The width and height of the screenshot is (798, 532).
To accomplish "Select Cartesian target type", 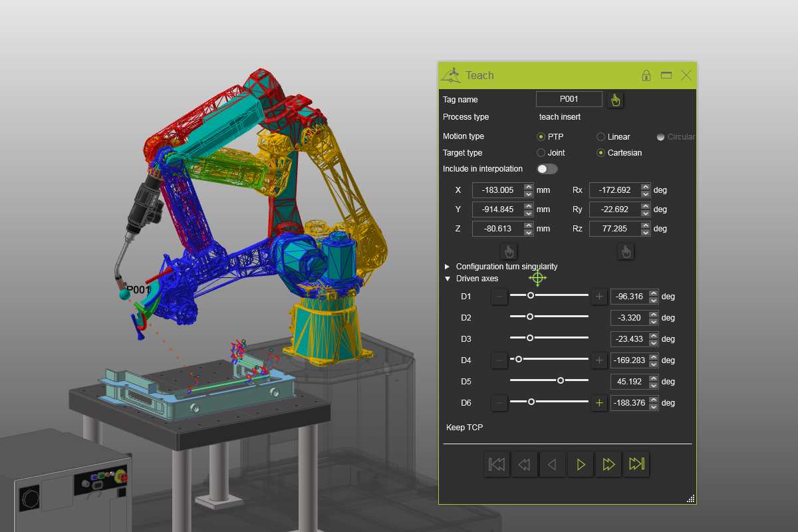I will coord(601,153).
